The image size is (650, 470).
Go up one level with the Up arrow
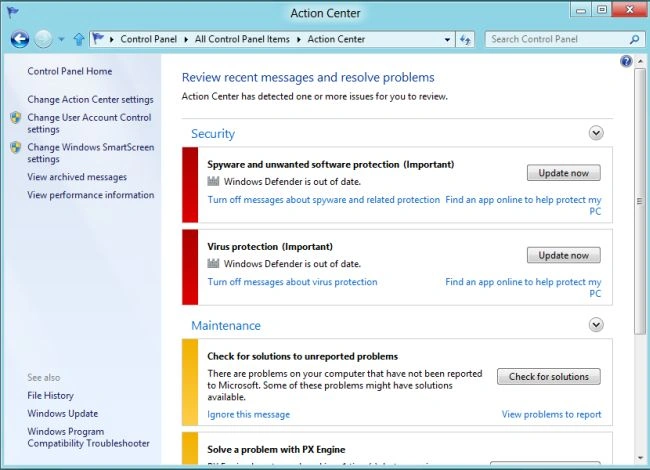[x=79, y=39]
